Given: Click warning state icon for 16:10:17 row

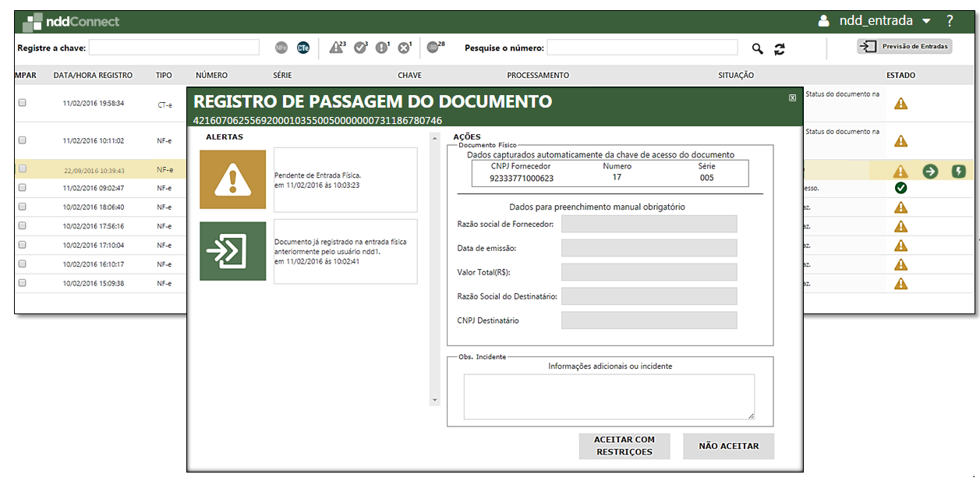Looking at the screenshot, I should click(x=901, y=264).
